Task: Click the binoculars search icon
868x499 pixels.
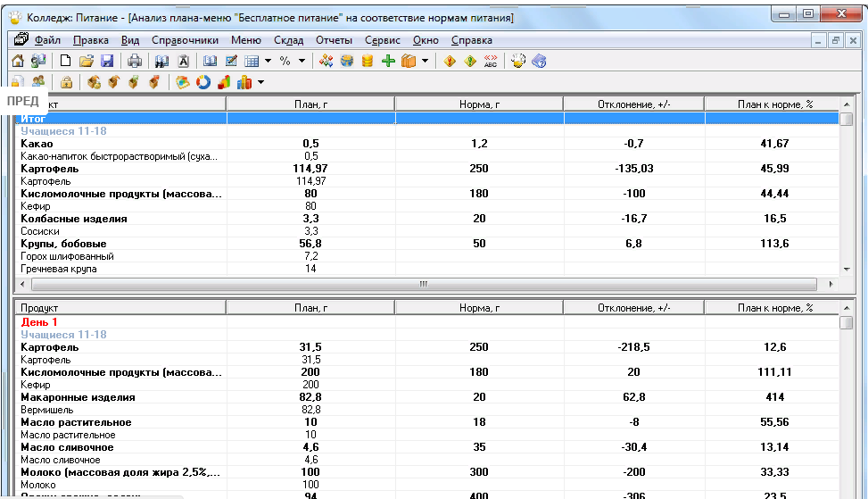Action: point(161,61)
